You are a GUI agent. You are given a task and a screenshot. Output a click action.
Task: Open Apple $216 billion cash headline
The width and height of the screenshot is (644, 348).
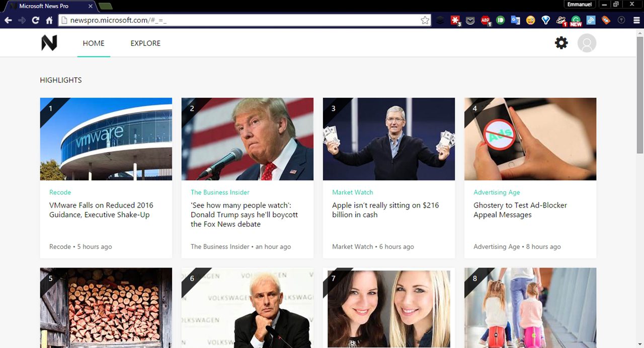[385, 210]
